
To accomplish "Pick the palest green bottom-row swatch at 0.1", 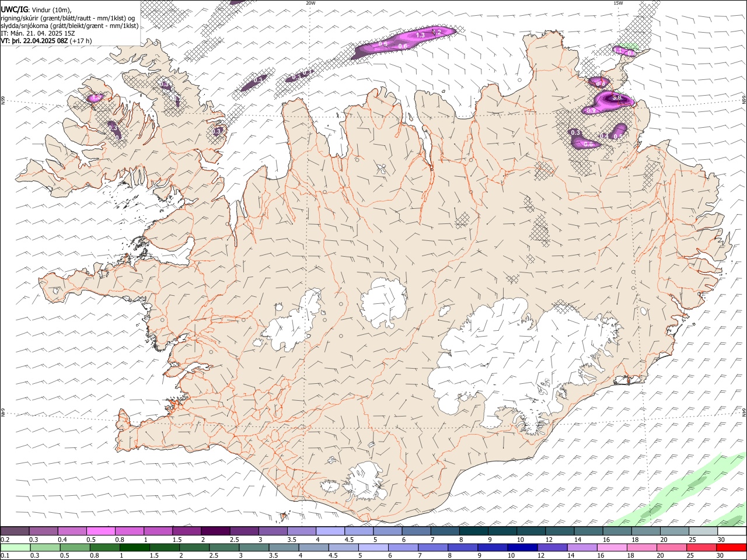I will pos(15,547).
